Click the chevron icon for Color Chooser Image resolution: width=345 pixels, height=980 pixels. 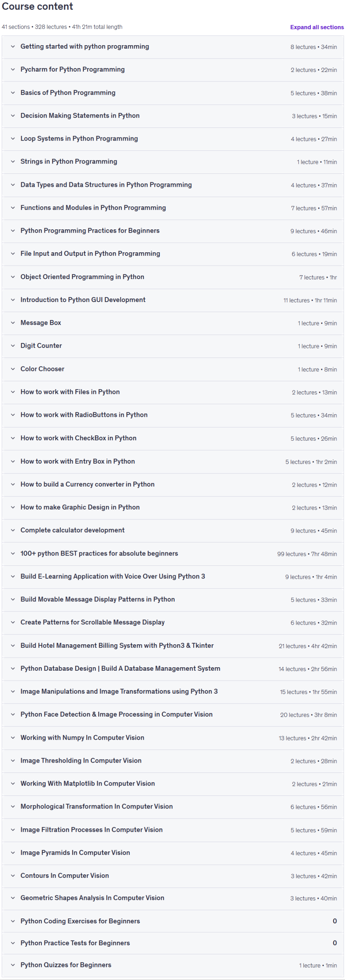[x=13, y=369]
